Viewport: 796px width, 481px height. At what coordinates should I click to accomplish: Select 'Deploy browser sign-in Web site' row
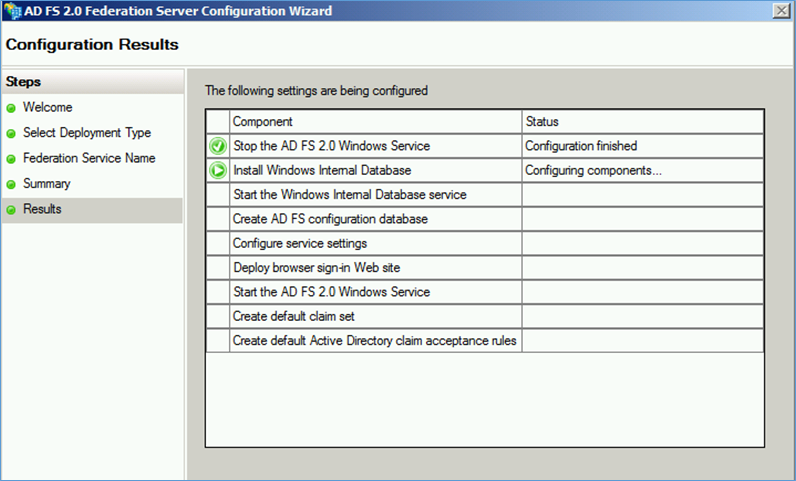click(485, 268)
